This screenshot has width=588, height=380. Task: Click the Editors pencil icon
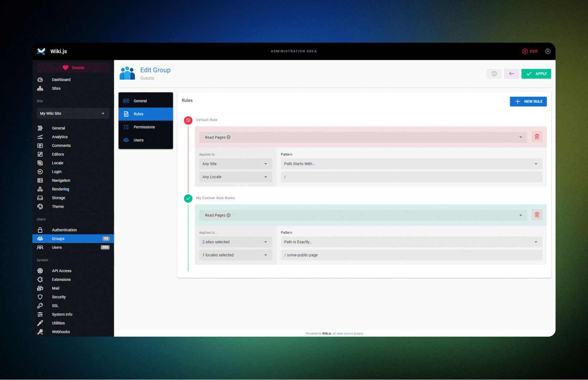coord(40,154)
